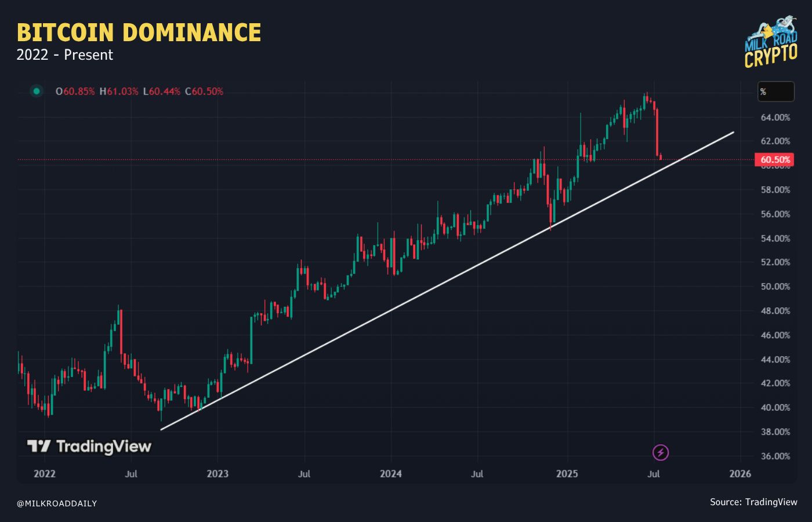Click the 2026 label on time axis

pos(740,474)
